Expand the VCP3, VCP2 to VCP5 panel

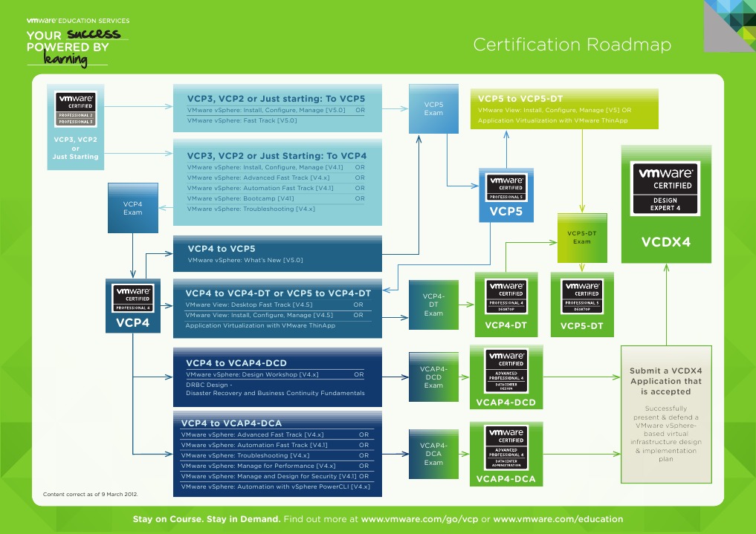click(277, 108)
